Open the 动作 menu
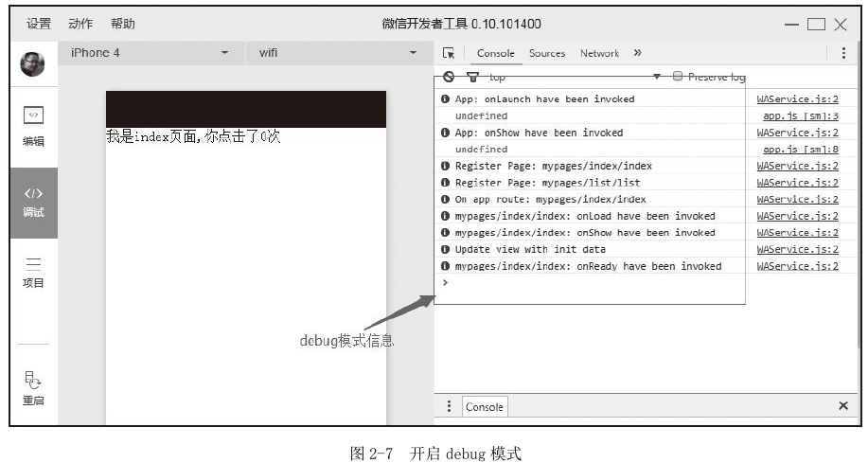 (80, 24)
